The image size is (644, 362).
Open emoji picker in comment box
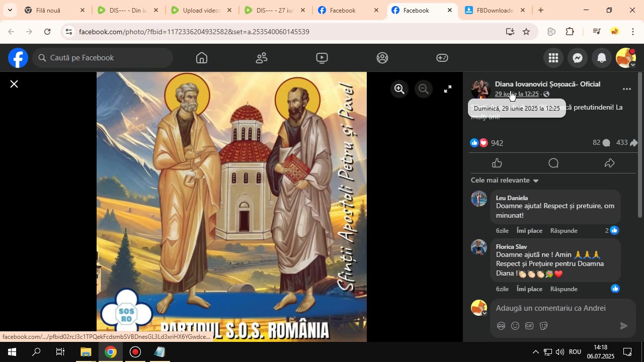click(x=515, y=326)
